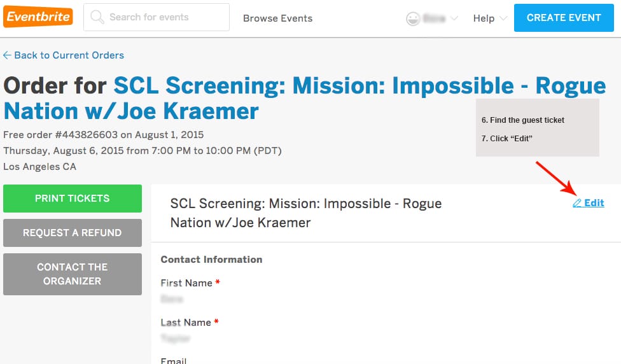Image resolution: width=621 pixels, height=364 pixels.
Task: Open the Help menu
Action: [x=484, y=18]
